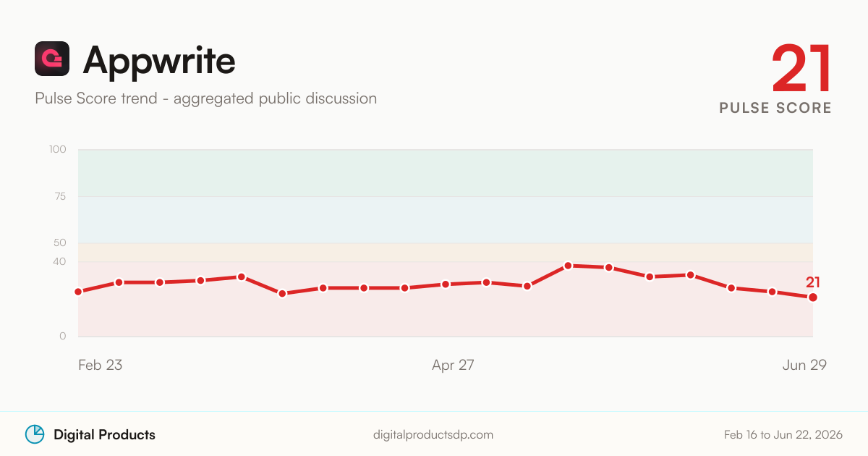
Task: Click the Digital Products pie chart icon
Action: [x=35, y=434]
